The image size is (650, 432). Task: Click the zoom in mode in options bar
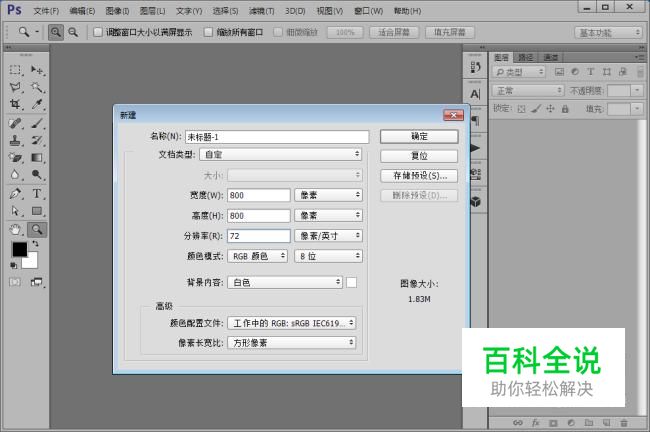point(56,32)
